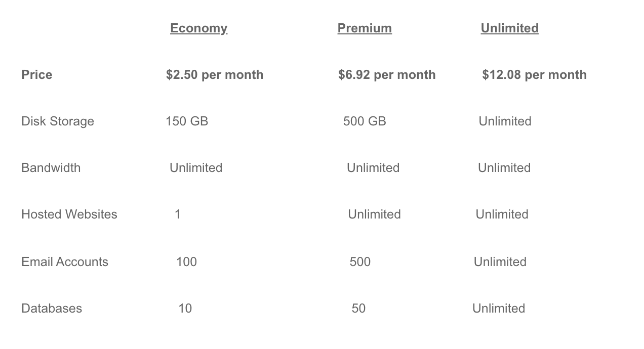Click the $12.08 per month price

pyautogui.click(x=534, y=75)
